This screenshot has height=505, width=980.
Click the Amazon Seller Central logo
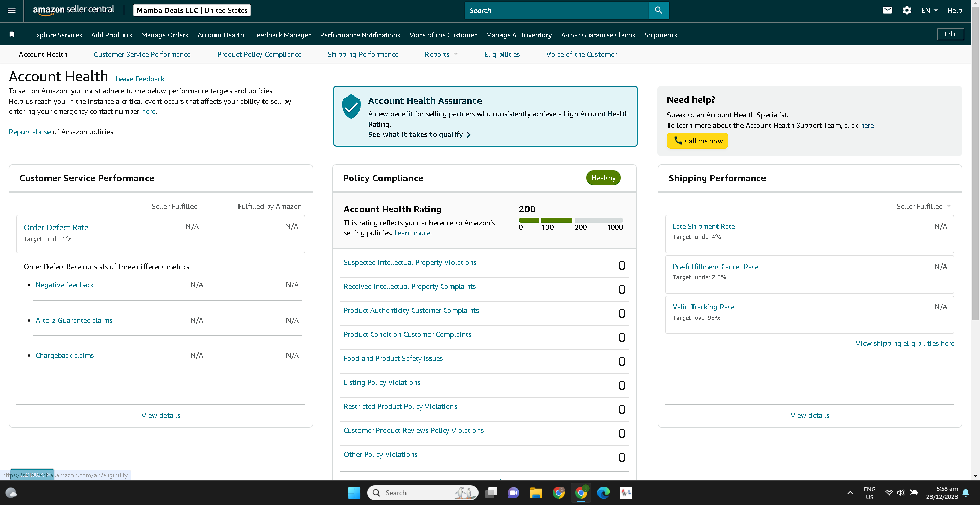click(x=74, y=10)
